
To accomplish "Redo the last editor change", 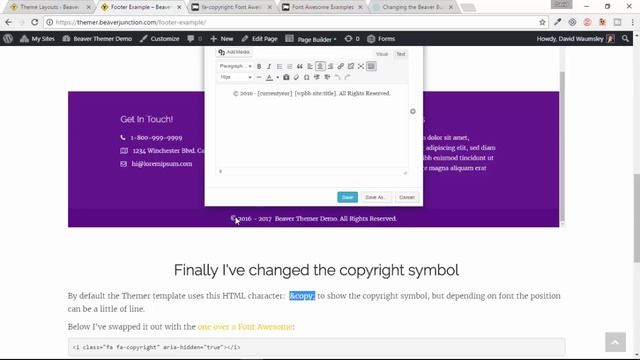I will (347, 77).
